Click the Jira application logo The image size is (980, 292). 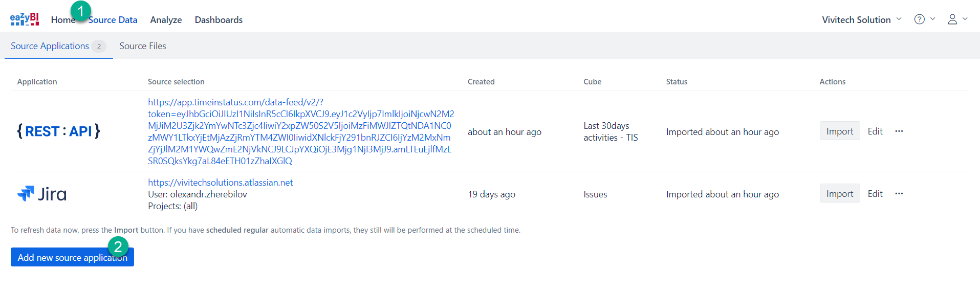tap(42, 194)
